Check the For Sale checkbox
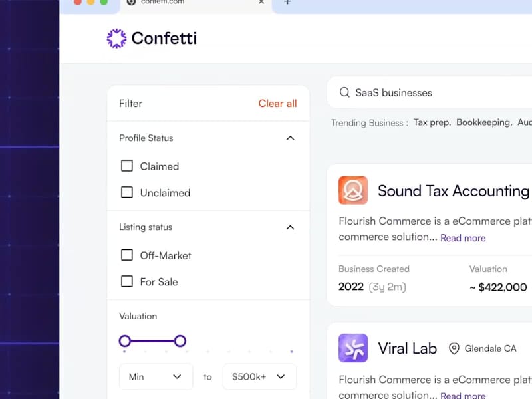The width and height of the screenshot is (532, 399). [127, 281]
